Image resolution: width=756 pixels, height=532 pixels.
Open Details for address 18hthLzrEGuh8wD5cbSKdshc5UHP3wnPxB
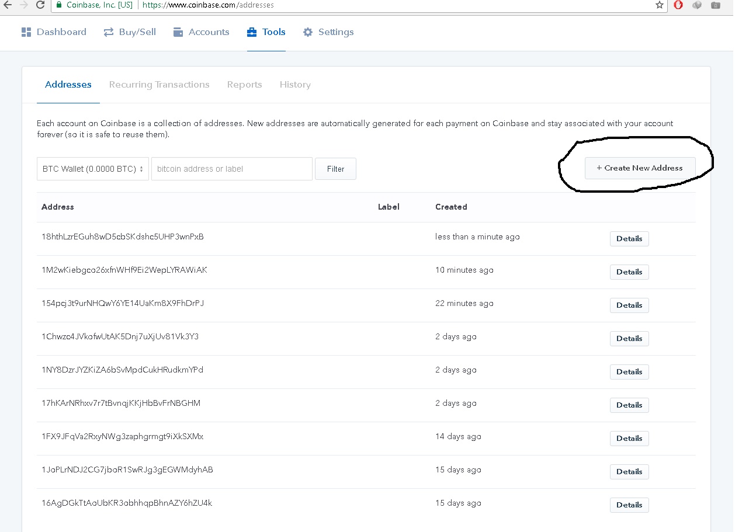629,239
